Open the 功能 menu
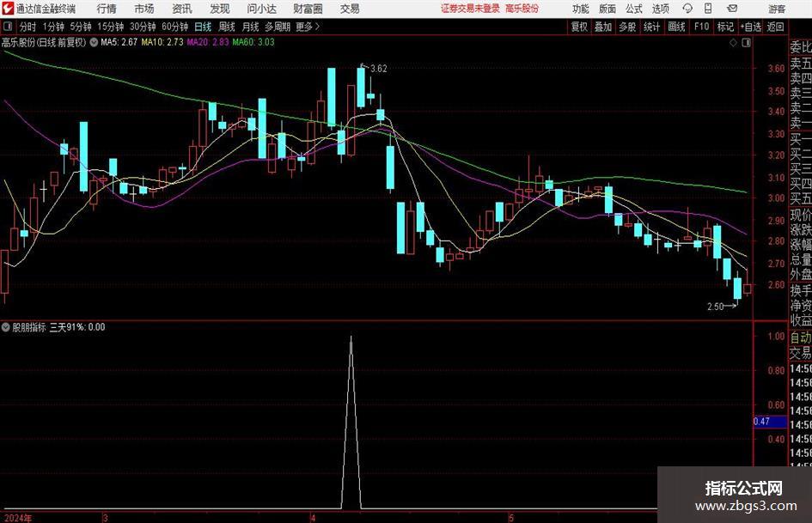This screenshot has height=523, width=812. tap(581, 9)
